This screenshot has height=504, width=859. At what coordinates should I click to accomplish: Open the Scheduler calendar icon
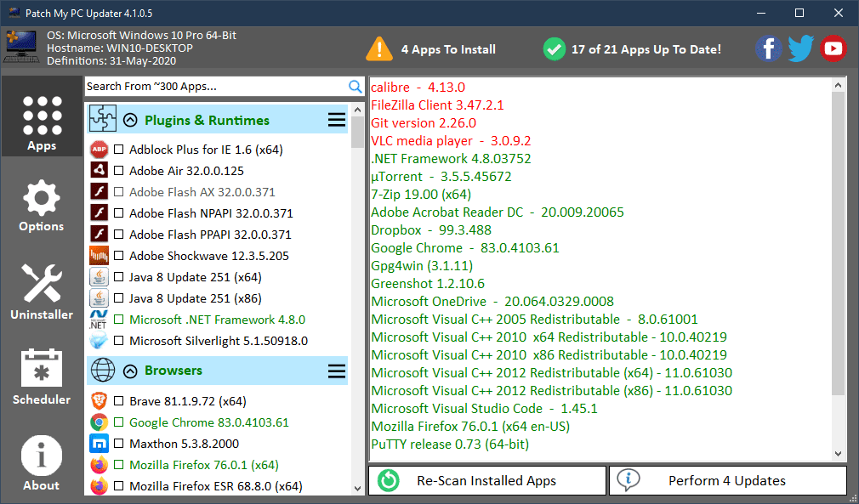click(41, 370)
